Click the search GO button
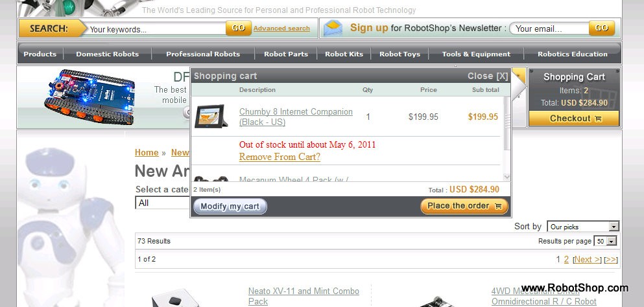This screenshot has width=644, height=307. (x=238, y=28)
